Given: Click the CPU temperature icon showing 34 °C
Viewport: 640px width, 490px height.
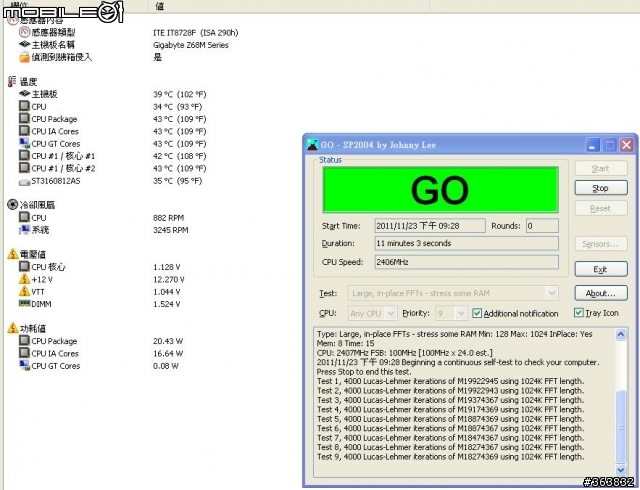Looking at the screenshot, I should (24, 106).
